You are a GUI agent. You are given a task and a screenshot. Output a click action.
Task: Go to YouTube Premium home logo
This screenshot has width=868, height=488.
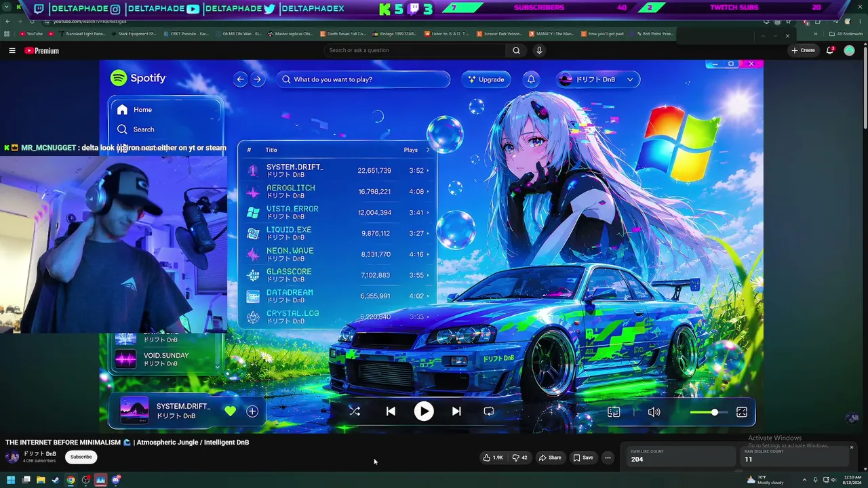(42, 51)
